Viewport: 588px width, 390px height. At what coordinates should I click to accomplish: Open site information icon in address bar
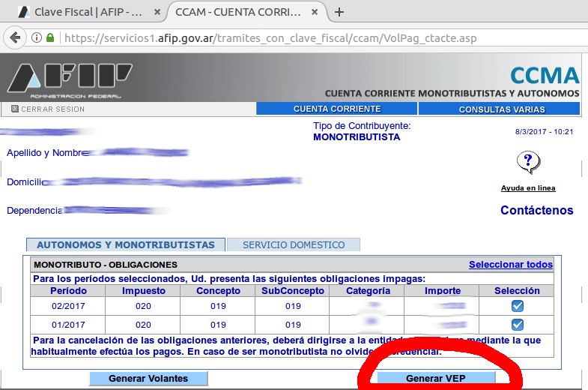37,37
